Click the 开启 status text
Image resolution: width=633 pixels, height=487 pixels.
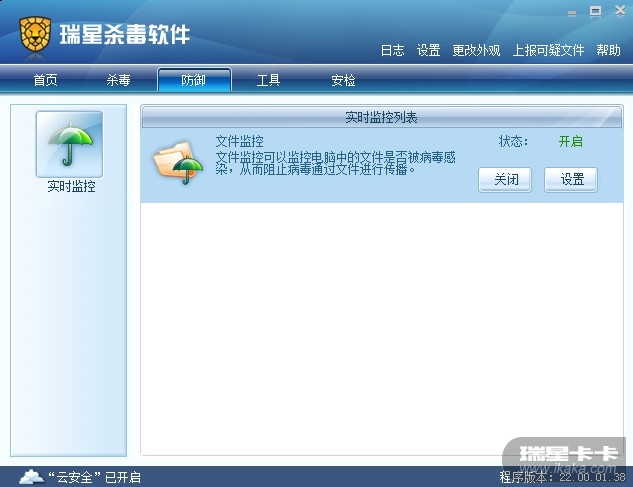point(570,141)
